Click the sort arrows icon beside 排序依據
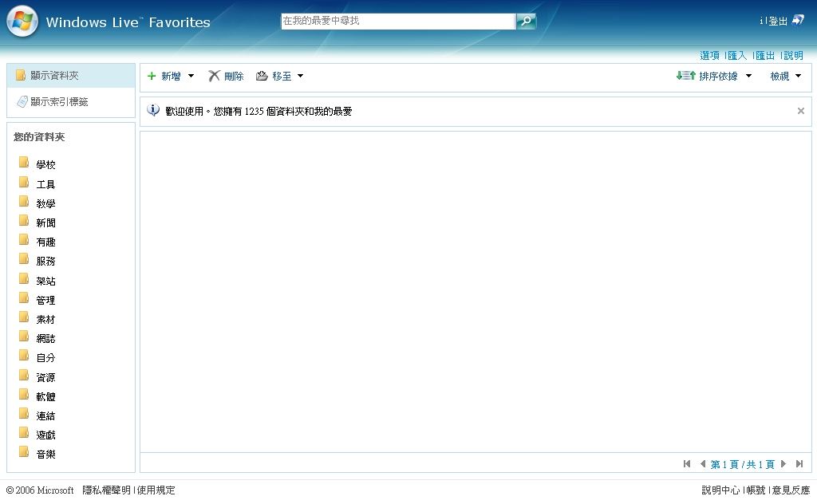The height and width of the screenshot is (504, 817). click(685, 76)
